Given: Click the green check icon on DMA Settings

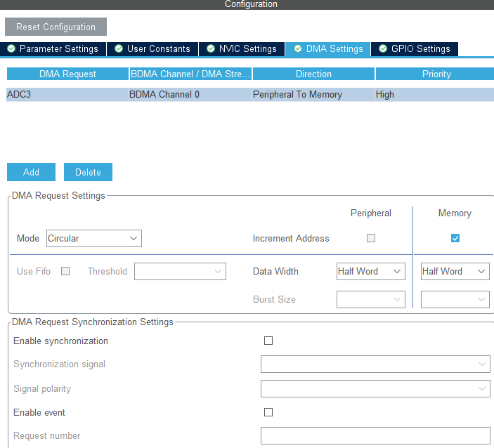Looking at the screenshot, I should (x=298, y=48).
